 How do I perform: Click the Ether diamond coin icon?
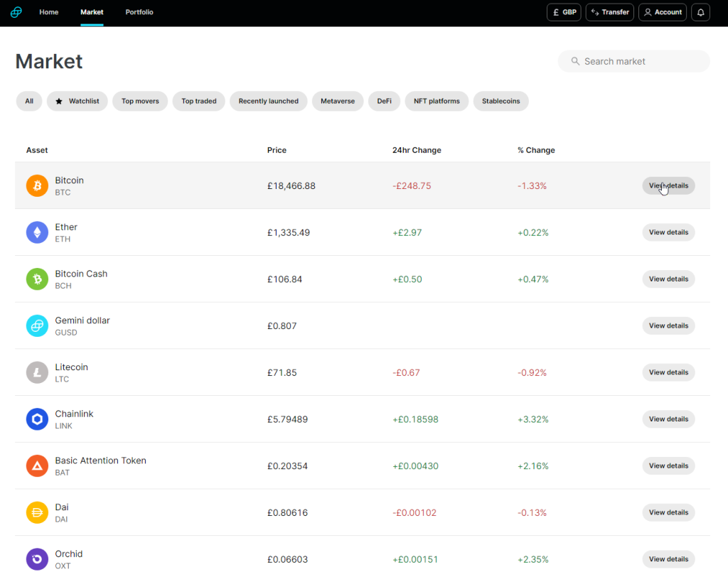click(37, 232)
